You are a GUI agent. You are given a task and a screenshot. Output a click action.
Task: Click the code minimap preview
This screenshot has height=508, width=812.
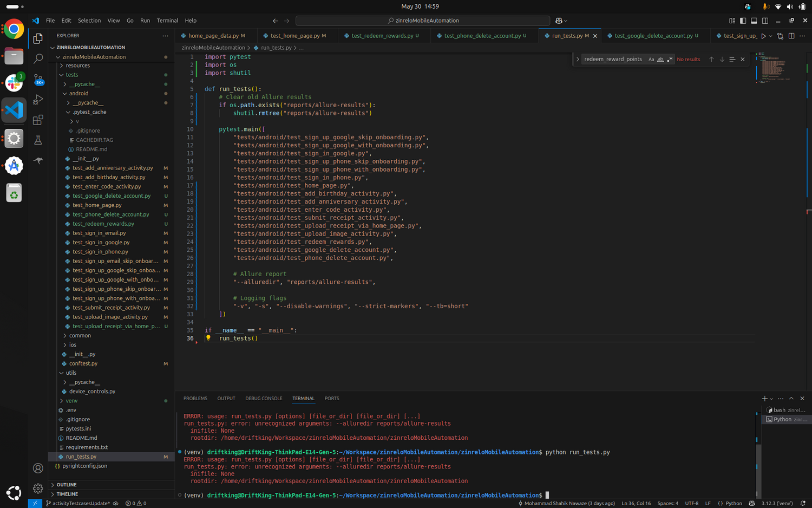pos(774,68)
